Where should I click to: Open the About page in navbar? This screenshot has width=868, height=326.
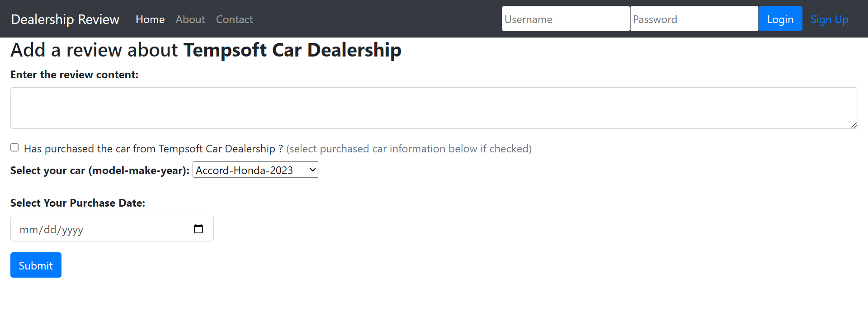[x=190, y=19]
